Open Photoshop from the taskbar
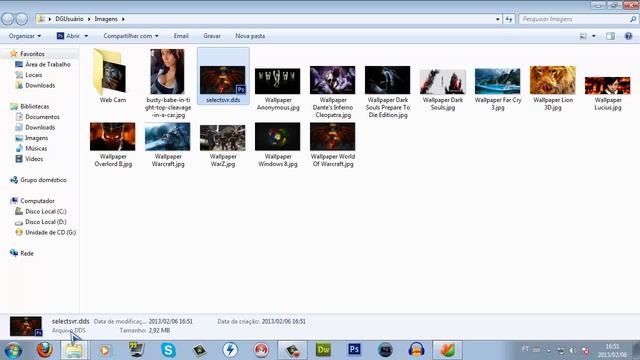The width and height of the screenshot is (640, 360). click(354, 350)
